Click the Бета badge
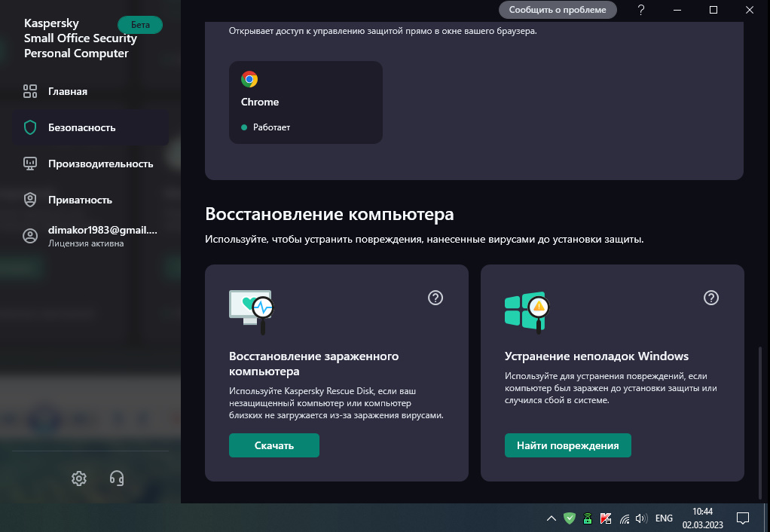This screenshot has width=770, height=532. [140, 25]
